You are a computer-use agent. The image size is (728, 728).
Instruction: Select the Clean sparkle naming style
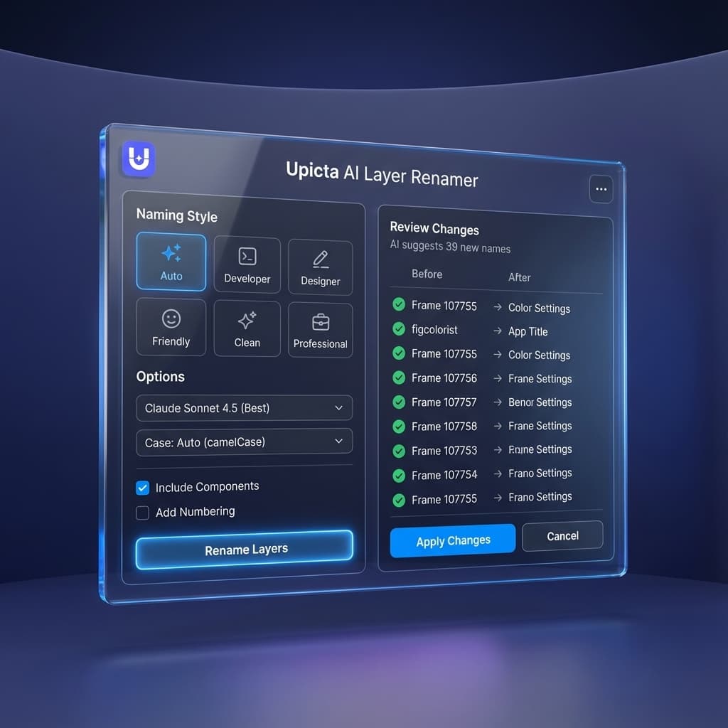tap(247, 328)
